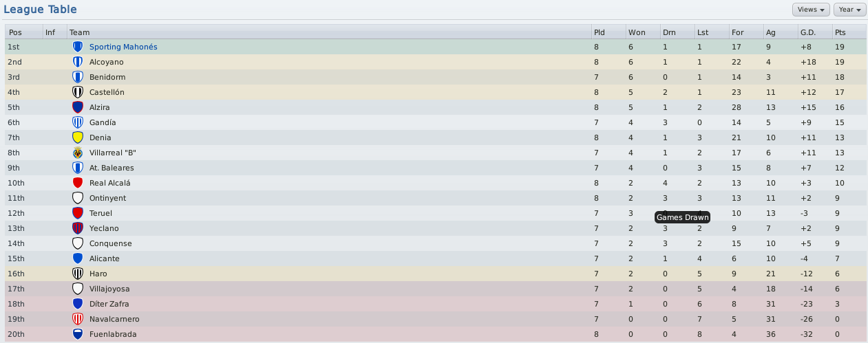Click the Haro black striped badge icon
868x343 pixels.
click(x=77, y=274)
